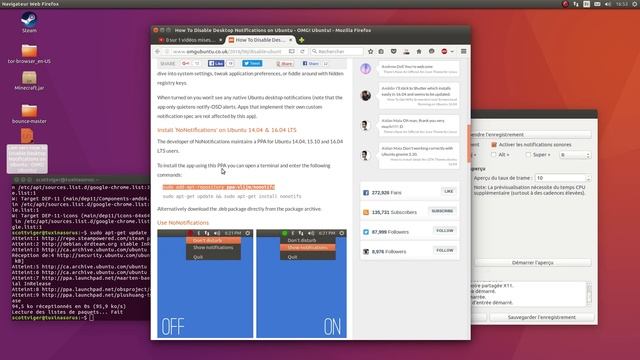Go back in Firefox history
The width and height of the screenshot is (640, 360).
[x=158, y=51]
